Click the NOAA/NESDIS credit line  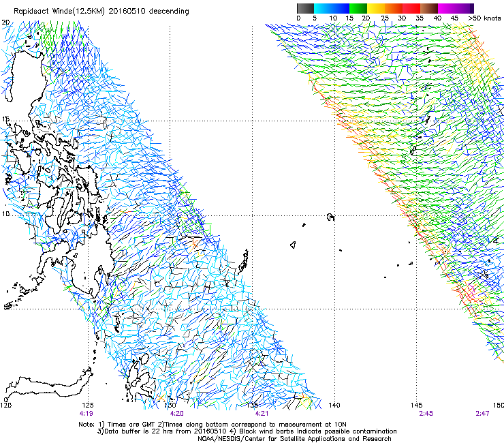294,439
